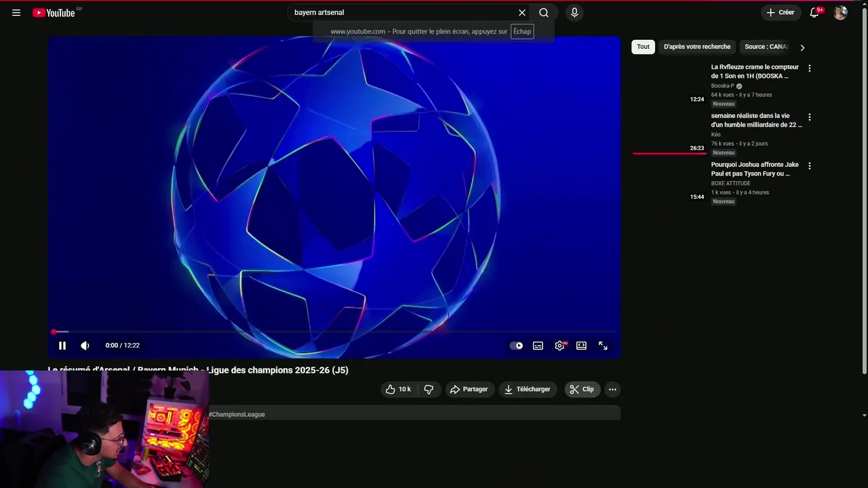Image resolution: width=868 pixels, height=488 pixels.
Task: Open Kéo channel name
Action: pos(716,135)
